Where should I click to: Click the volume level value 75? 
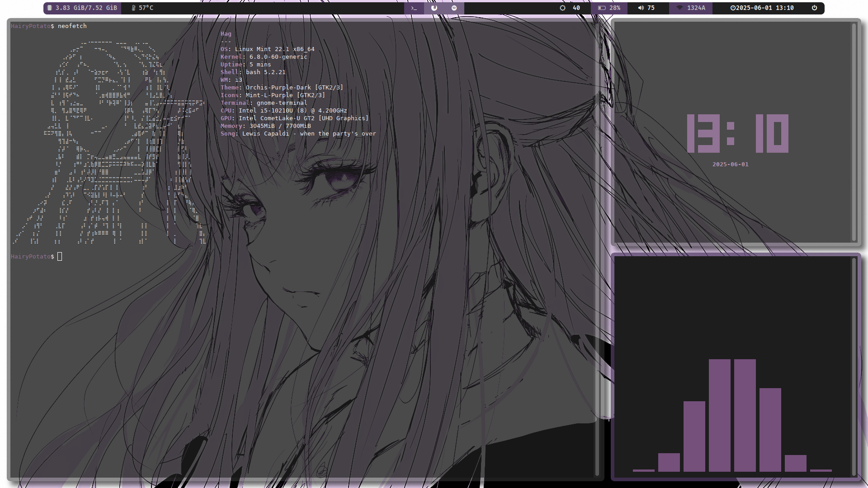click(651, 8)
